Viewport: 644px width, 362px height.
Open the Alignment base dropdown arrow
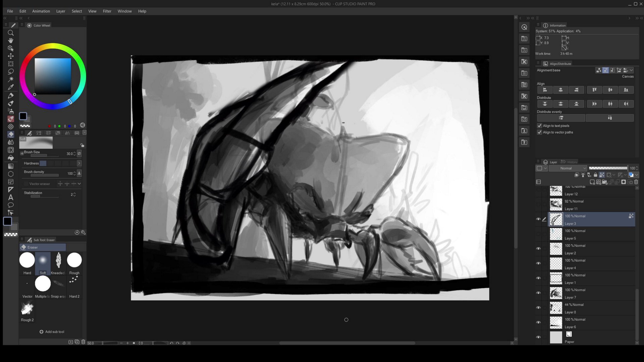632,70
